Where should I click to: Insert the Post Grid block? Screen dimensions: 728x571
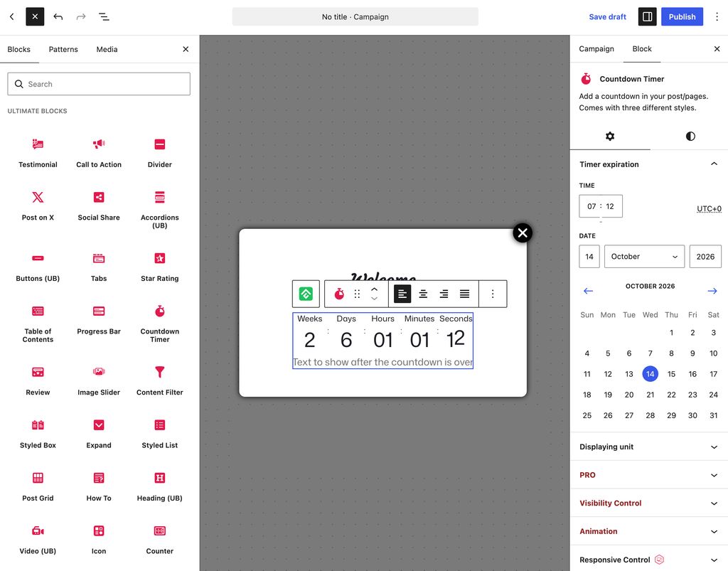pos(38,486)
